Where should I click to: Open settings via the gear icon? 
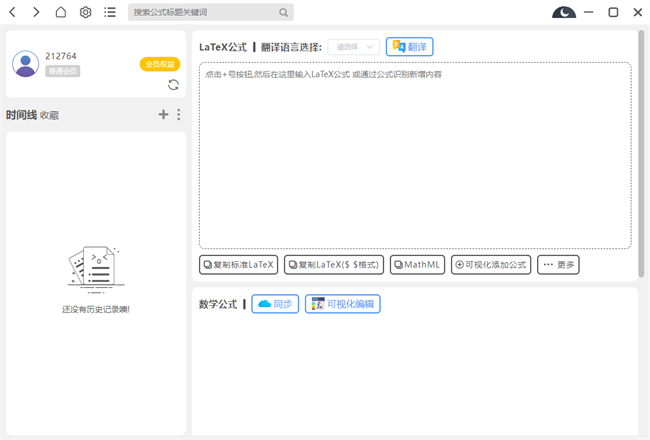85,13
